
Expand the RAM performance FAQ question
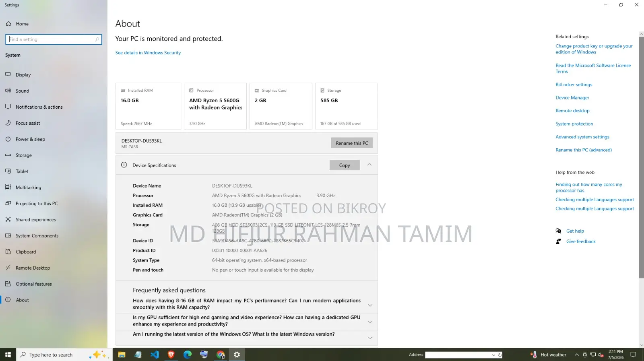[247, 304]
